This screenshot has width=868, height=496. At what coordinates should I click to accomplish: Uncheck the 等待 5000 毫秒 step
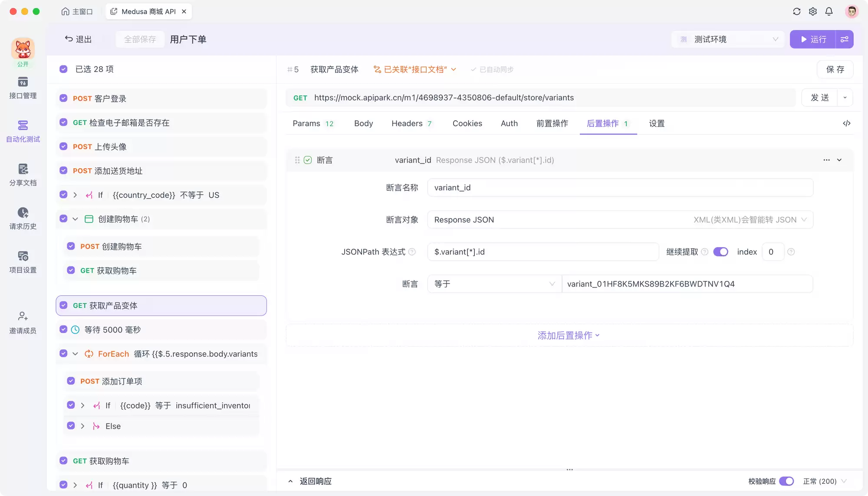pyautogui.click(x=63, y=329)
